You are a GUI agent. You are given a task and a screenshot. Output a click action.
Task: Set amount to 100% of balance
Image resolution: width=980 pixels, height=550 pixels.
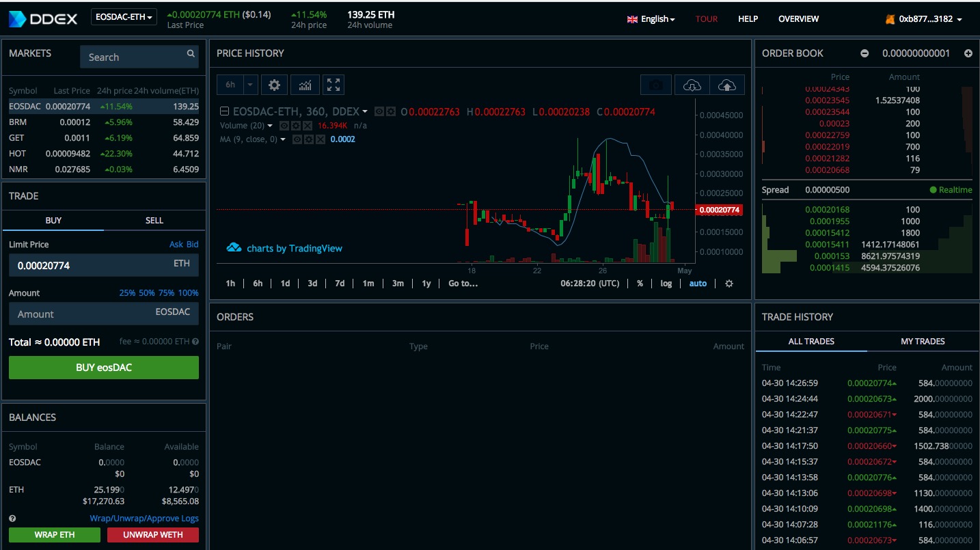click(x=189, y=293)
